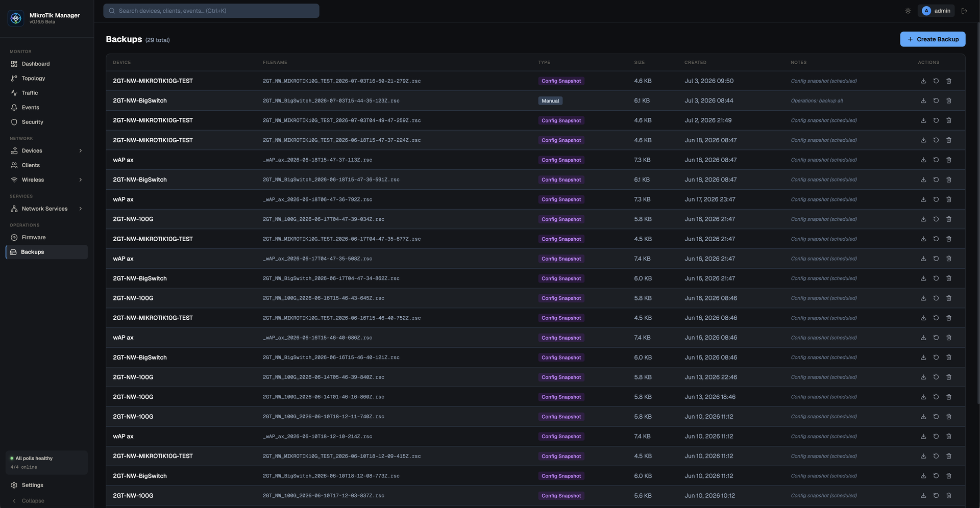Image resolution: width=980 pixels, height=508 pixels.
Task: Open the Firmware page
Action: pos(46,238)
